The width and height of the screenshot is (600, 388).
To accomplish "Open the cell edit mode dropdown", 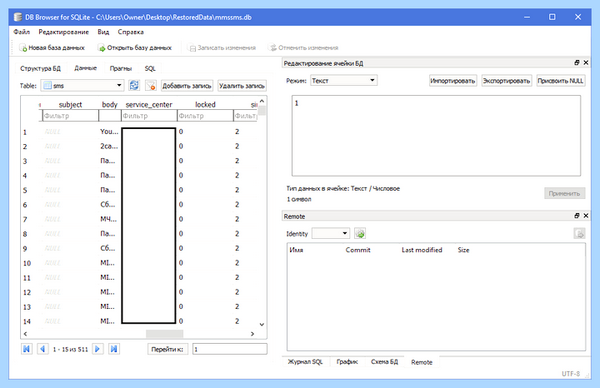I will click(x=344, y=80).
